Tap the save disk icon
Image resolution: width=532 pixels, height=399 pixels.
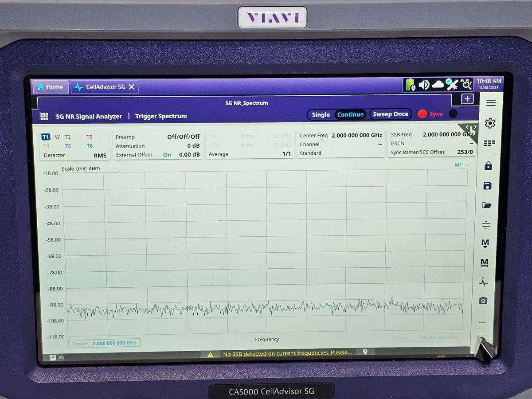[487, 185]
